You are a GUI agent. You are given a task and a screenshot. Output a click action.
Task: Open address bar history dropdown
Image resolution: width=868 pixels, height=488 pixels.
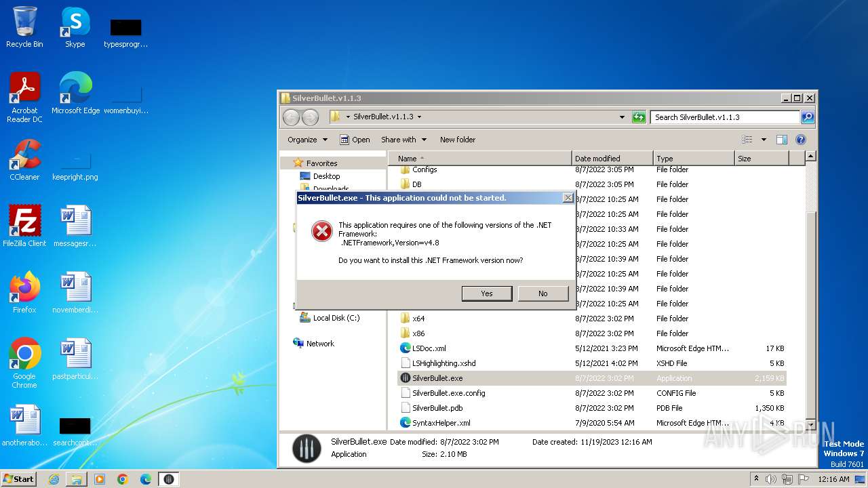point(622,117)
